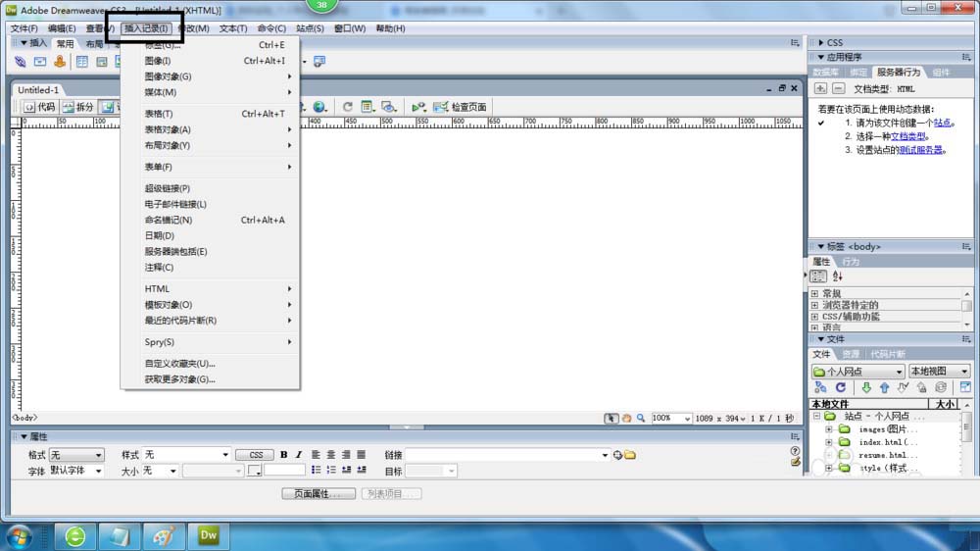
Task: Click the insert Div tag icon
Action: (x=101, y=62)
